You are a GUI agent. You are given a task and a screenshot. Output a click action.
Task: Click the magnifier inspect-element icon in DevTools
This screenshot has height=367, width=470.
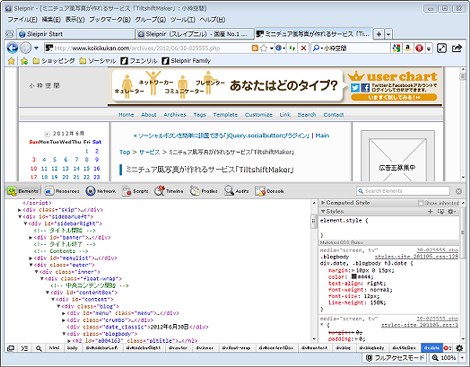click(39, 348)
